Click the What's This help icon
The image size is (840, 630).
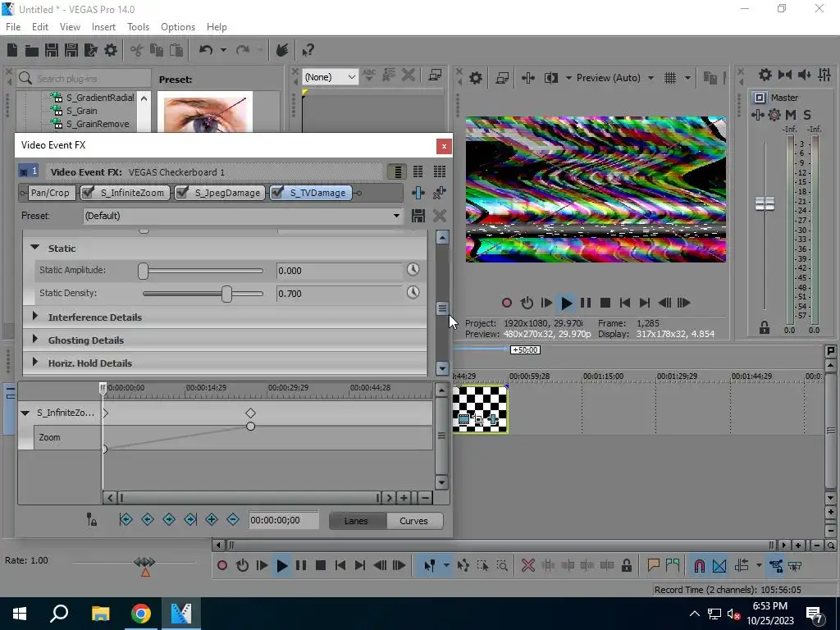click(308, 50)
